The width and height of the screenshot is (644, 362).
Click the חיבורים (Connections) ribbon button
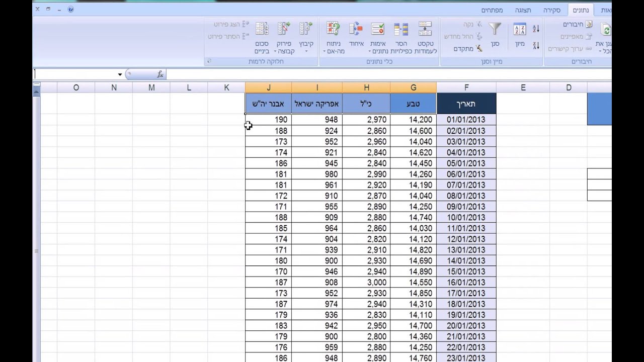click(578, 25)
